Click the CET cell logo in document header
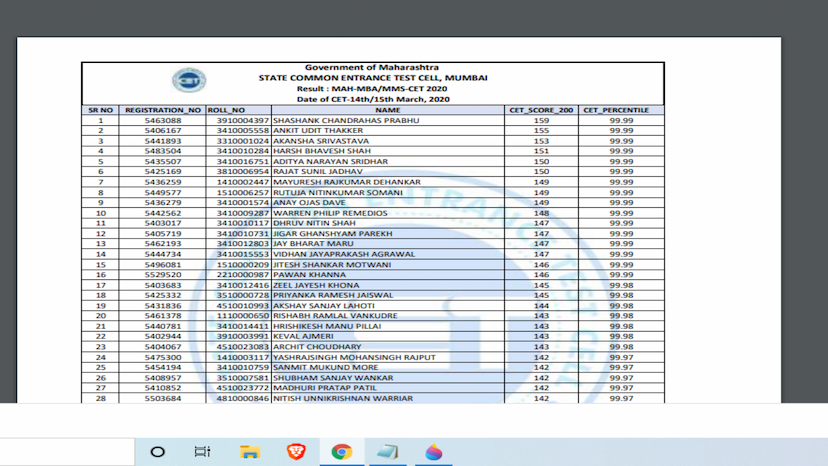 click(189, 80)
